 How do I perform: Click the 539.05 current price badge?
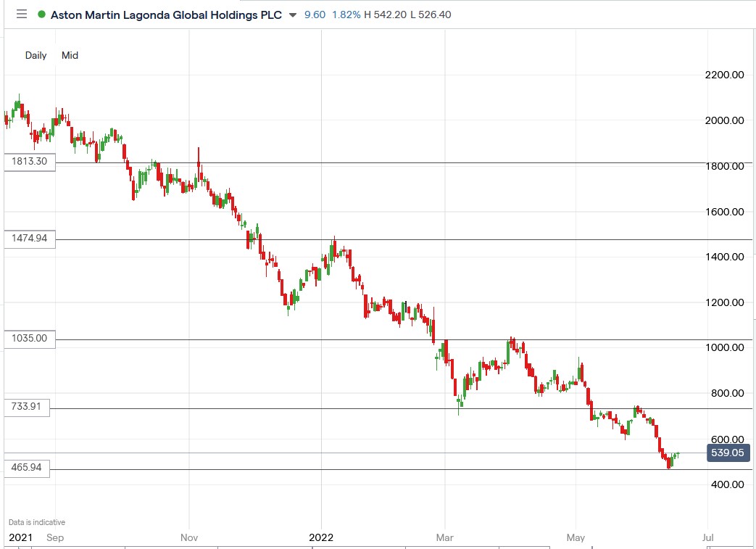pos(728,453)
